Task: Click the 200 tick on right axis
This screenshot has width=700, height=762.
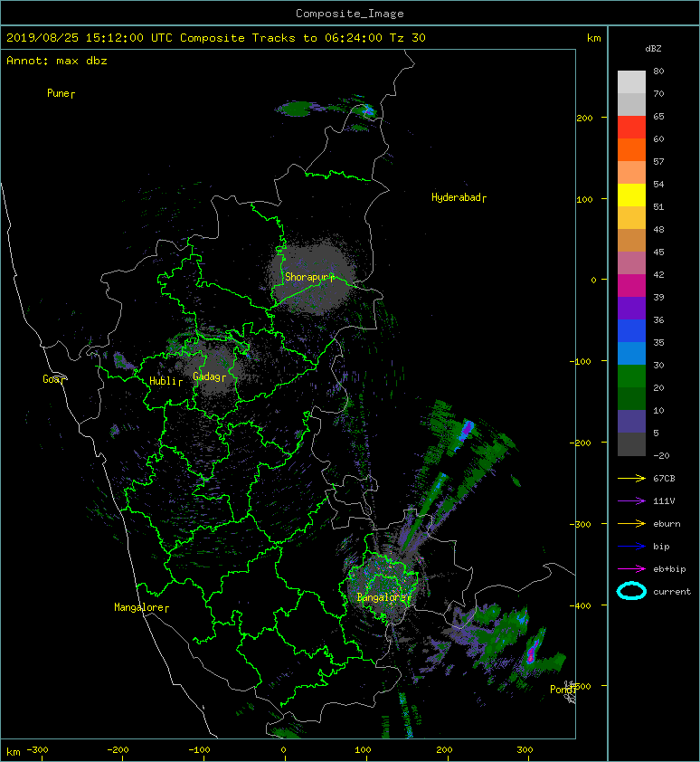Action: pos(584,118)
